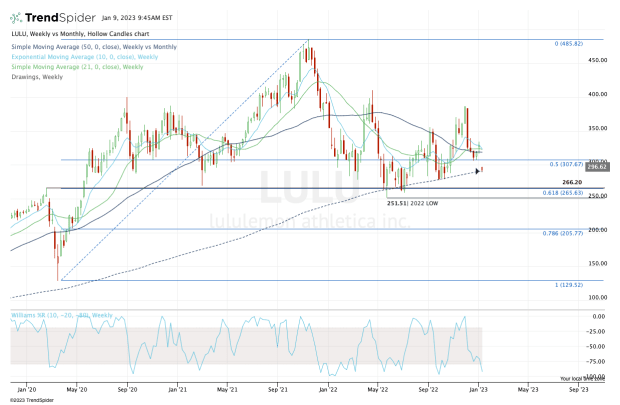The image size is (620, 405).
Task: Click the 'Drawings, Weekly' legend entry
Action: point(37,77)
